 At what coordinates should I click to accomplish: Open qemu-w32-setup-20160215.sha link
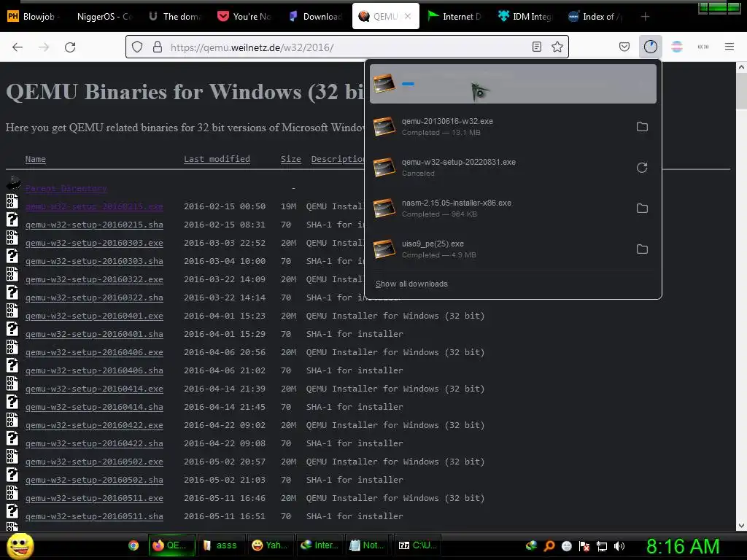pyautogui.click(x=94, y=225)
